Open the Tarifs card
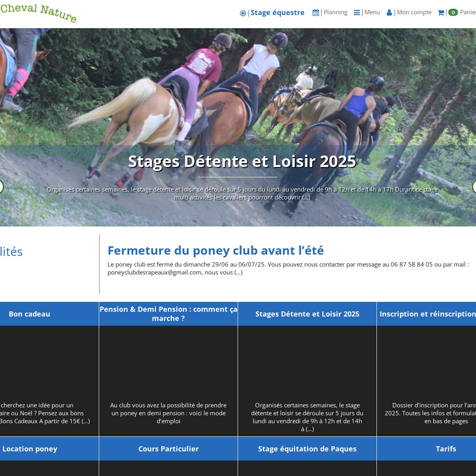The height and width of the screenshot is (476, 476). pos(426,449)
